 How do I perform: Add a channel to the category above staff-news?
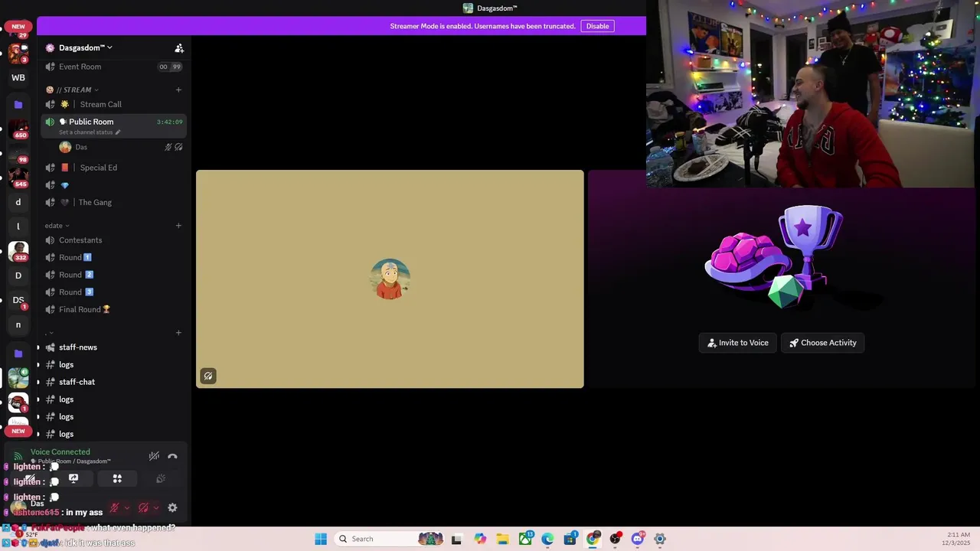(x=178, y=333)
